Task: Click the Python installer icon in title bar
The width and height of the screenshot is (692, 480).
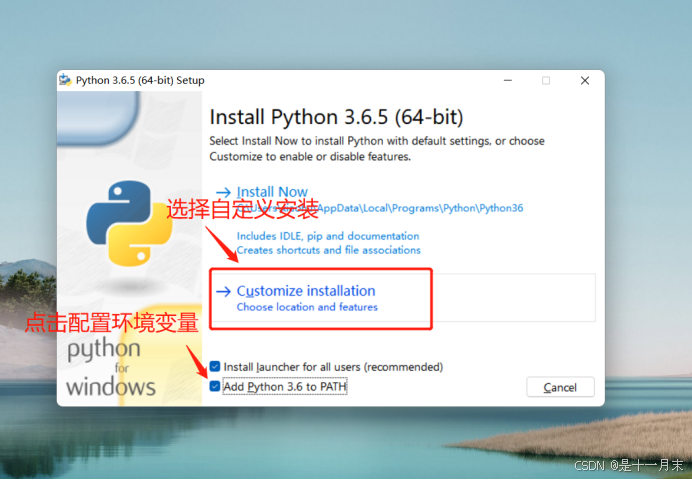Action: (x=66, y=80)
